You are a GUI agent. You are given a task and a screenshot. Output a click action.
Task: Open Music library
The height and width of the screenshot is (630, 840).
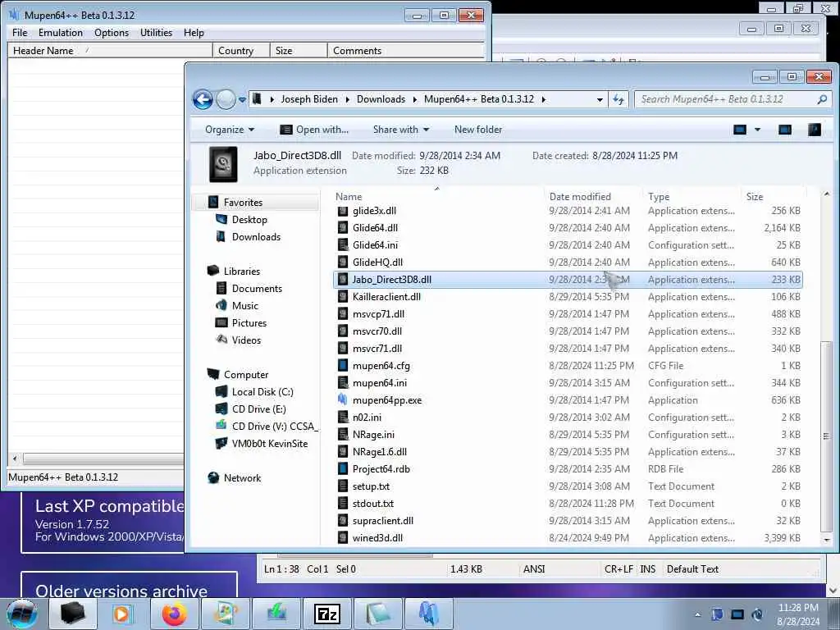[x=244, y=305]
